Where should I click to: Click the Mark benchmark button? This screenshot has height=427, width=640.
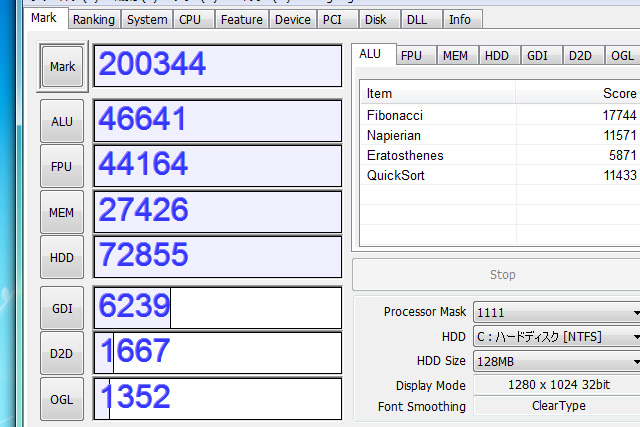62,66
